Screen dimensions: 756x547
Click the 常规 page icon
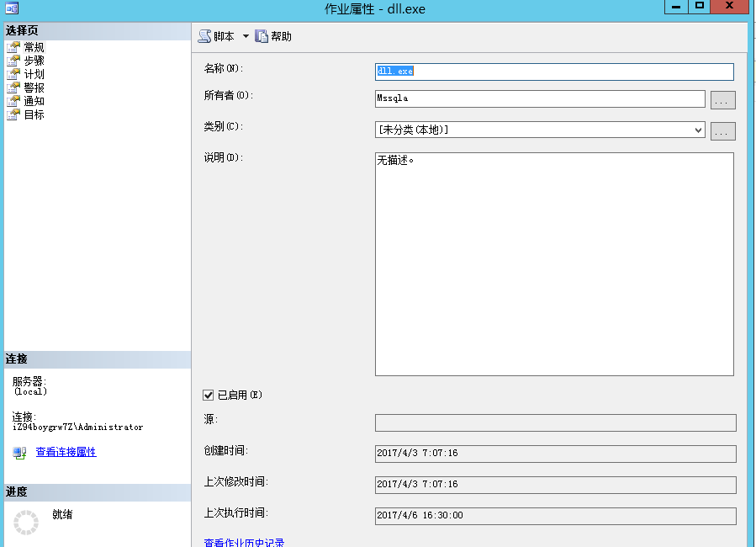tap(13, 47)
